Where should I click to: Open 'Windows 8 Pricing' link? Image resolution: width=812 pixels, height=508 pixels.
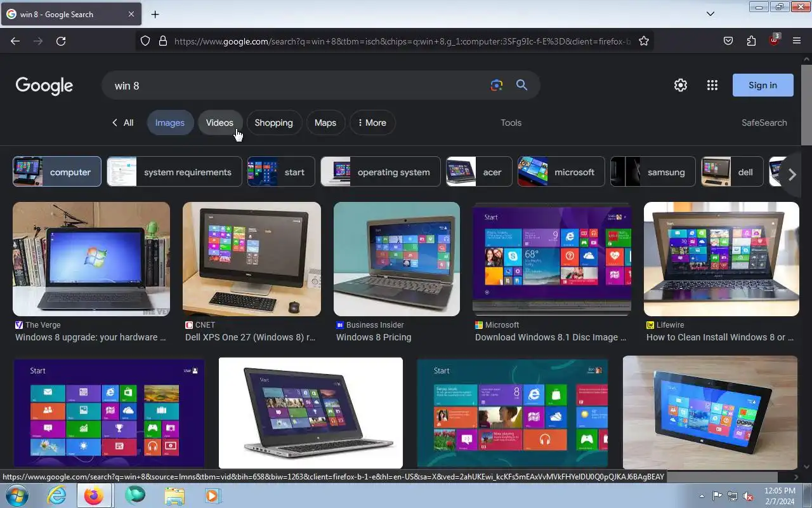[x=374, y=337]
